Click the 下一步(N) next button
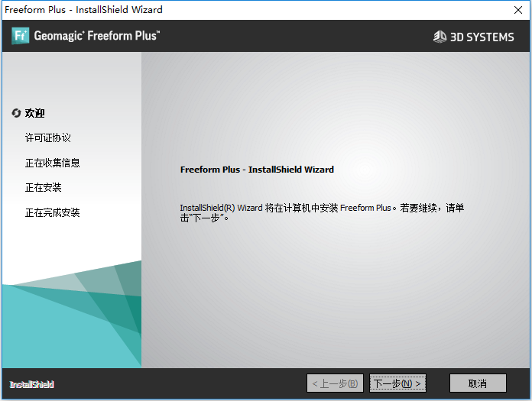 coord(397,383)
